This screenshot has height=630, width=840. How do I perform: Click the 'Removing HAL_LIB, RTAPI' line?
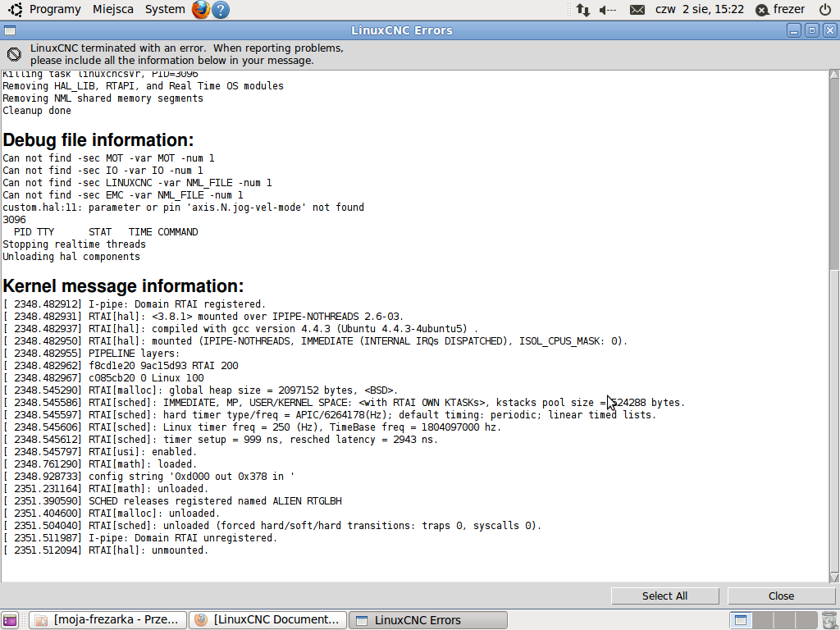(143, 85)
